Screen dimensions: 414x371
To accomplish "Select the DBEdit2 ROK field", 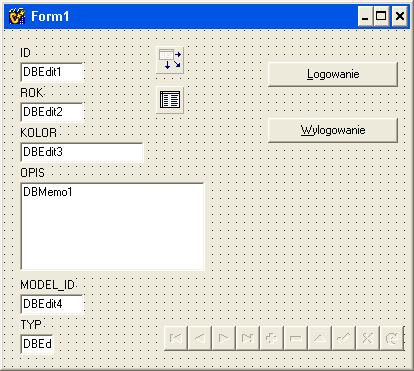I will click(x=52, y=112).
